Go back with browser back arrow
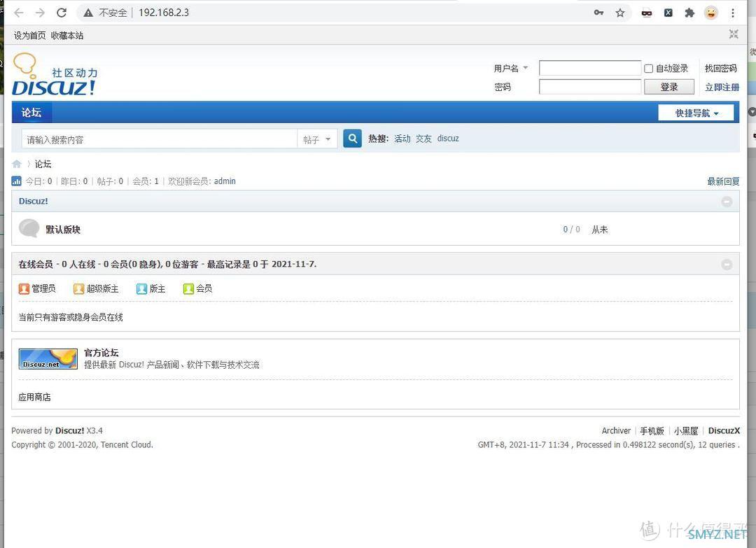Viewport: 756px width, 548px height. [19, 13]
